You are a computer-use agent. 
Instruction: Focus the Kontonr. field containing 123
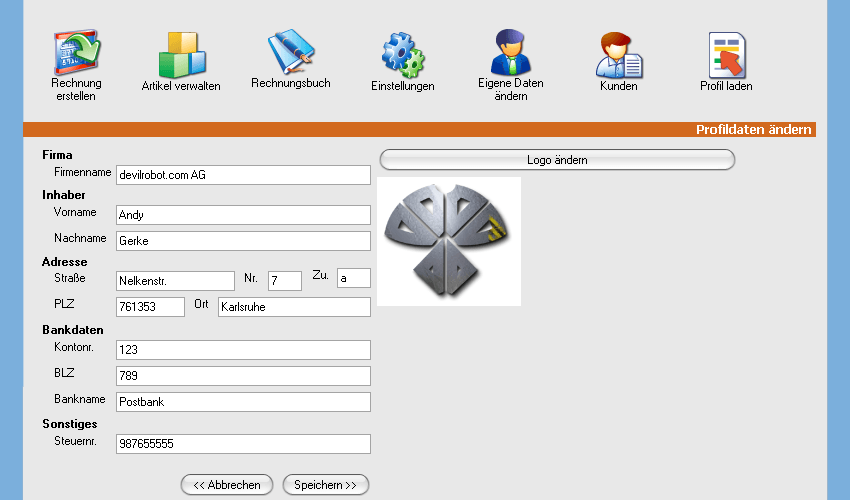point(243,350)
